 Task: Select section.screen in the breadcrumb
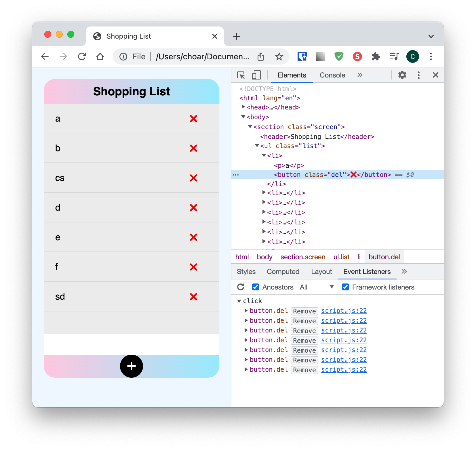click(303, 257)
